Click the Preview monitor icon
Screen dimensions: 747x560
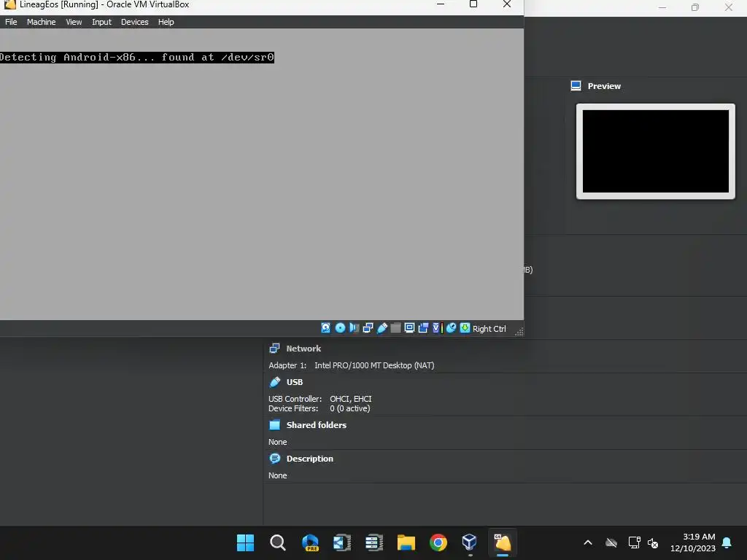pos(576,86)
